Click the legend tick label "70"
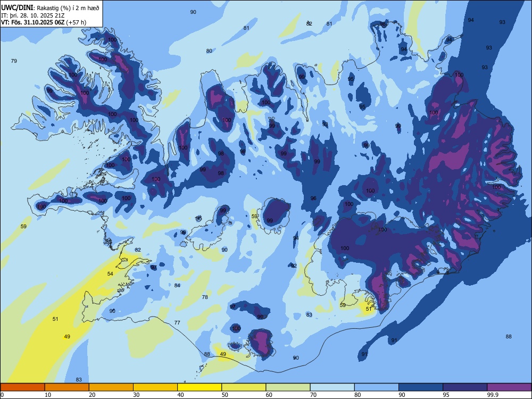Image resolution: width=532 pixels, height=399 pixels. pyautogui.click(x=313, y=395)
